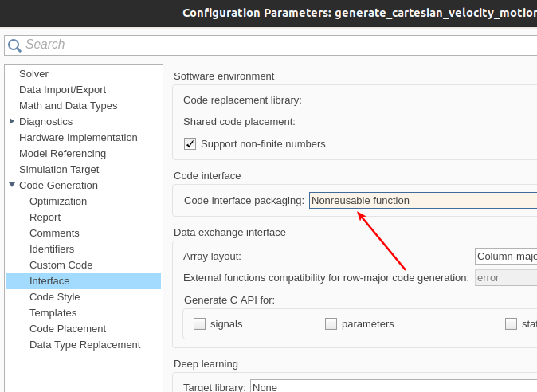Select Hardware Implementation settings

(78, 137)
